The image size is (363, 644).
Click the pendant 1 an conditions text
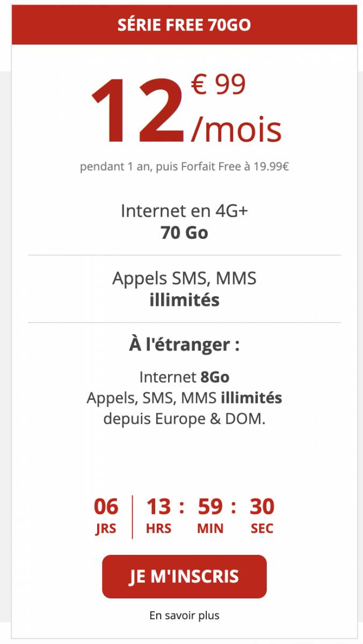point(184,167)
